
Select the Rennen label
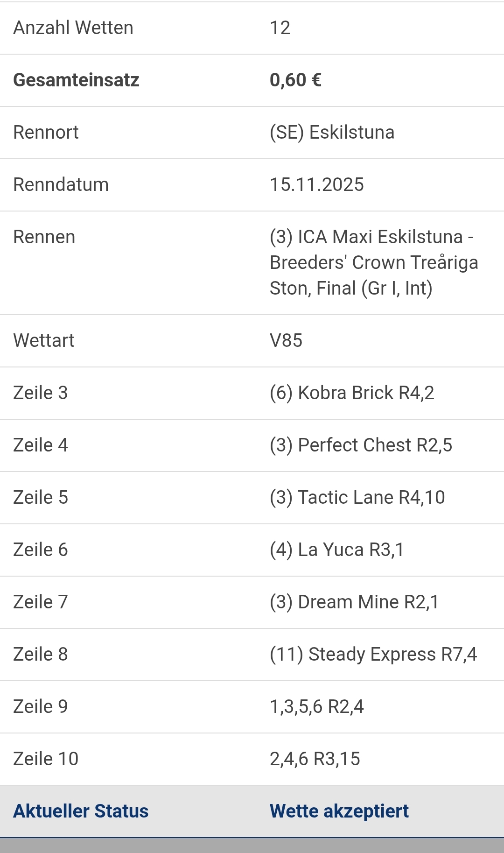click(44, 237)
